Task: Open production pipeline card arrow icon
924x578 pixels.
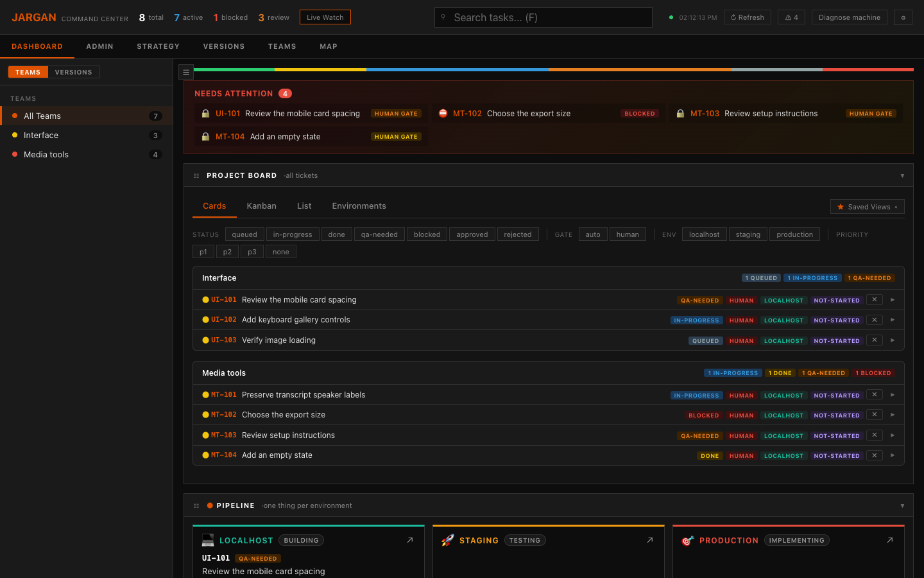Action: click(x=890, y=540)
